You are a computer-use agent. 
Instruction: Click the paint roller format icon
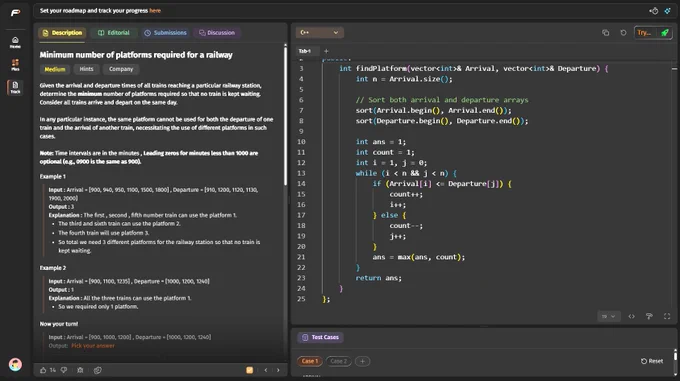tap(649, 316)
